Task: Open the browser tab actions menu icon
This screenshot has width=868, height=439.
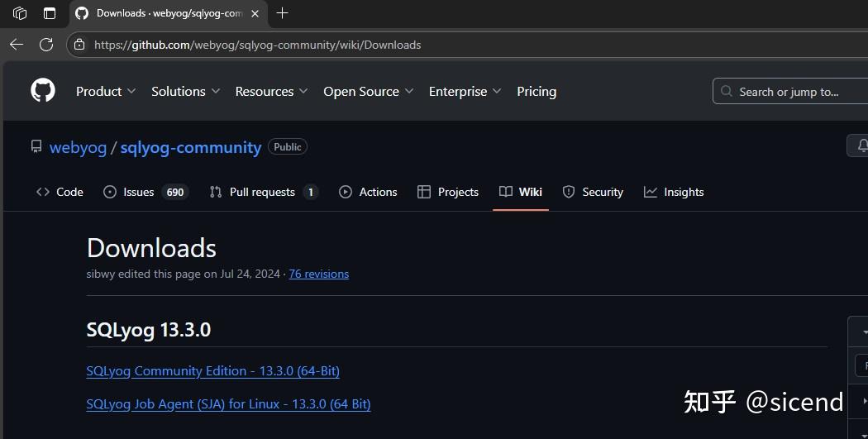Action: pos(50,13)
